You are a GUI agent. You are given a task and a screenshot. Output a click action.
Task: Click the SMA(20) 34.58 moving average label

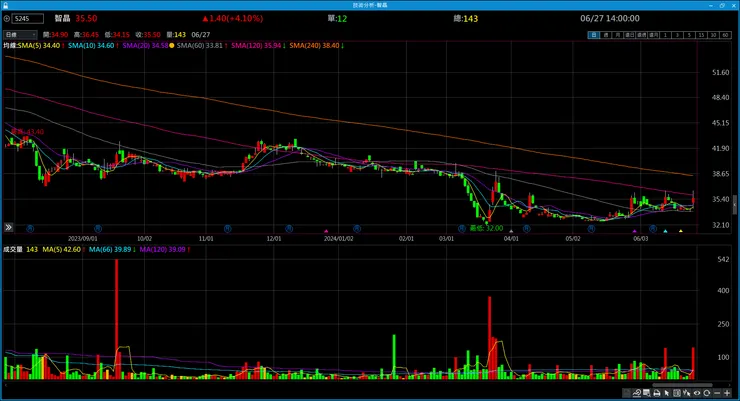click(x=145, y=45)
